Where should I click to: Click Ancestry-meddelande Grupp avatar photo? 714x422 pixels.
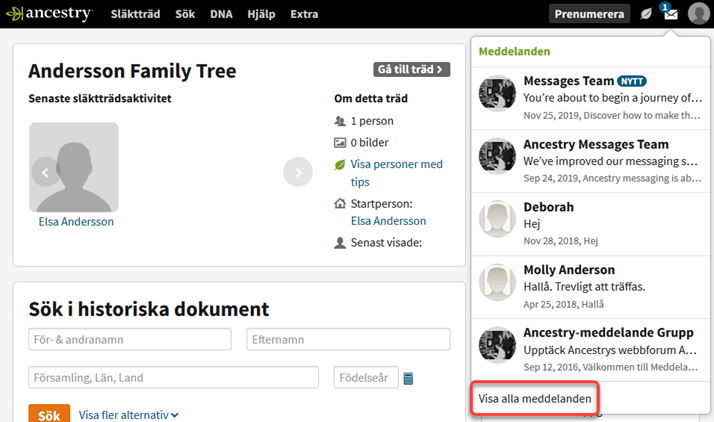[x=497, y=345]
